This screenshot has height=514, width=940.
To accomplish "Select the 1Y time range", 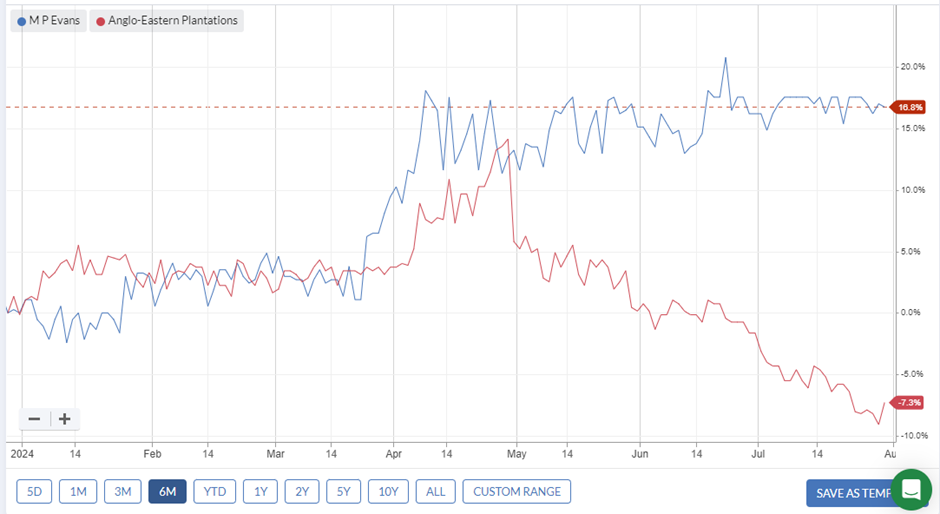I will (261, 492).
